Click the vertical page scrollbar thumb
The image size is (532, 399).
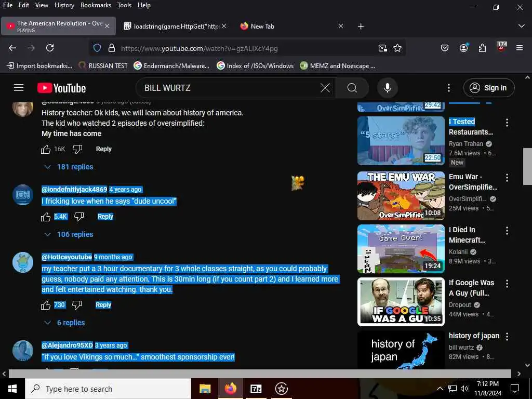tap(527, 166)
